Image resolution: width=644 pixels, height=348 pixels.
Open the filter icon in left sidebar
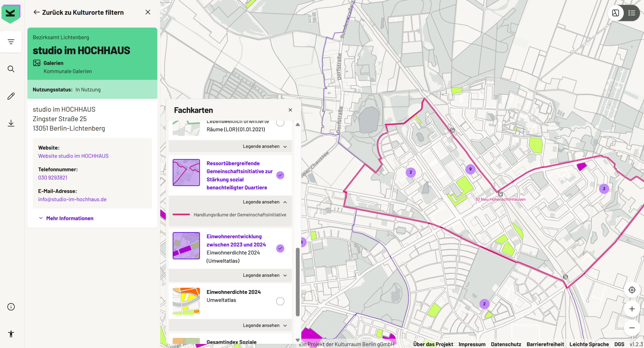pos(11,42)
